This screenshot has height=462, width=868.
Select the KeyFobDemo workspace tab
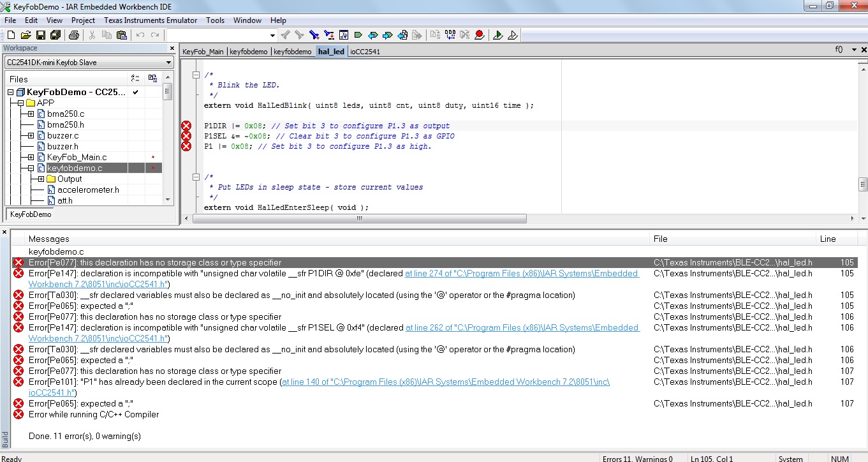31,214
